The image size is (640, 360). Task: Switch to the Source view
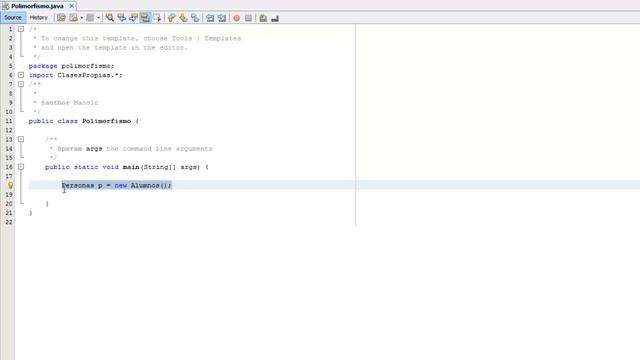point(13,18)
